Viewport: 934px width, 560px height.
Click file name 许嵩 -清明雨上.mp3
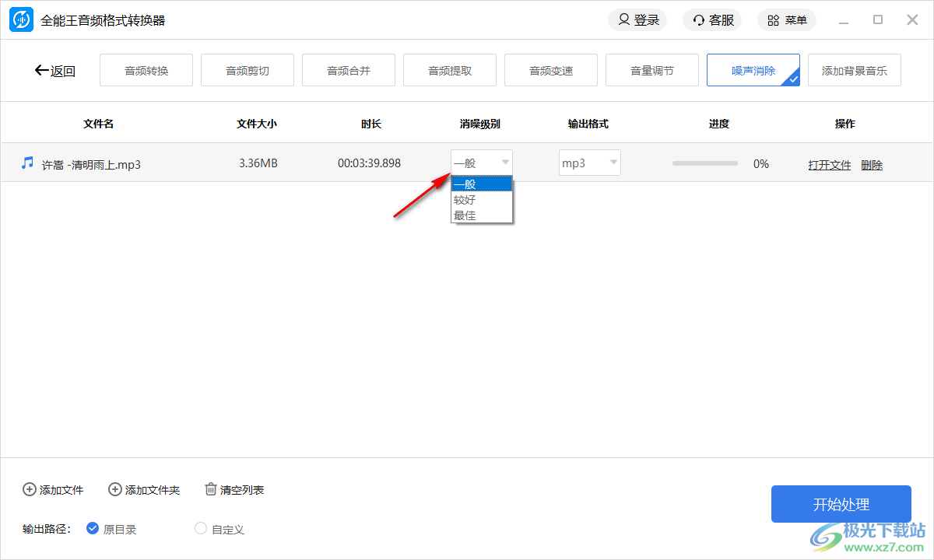pos(91,164)
